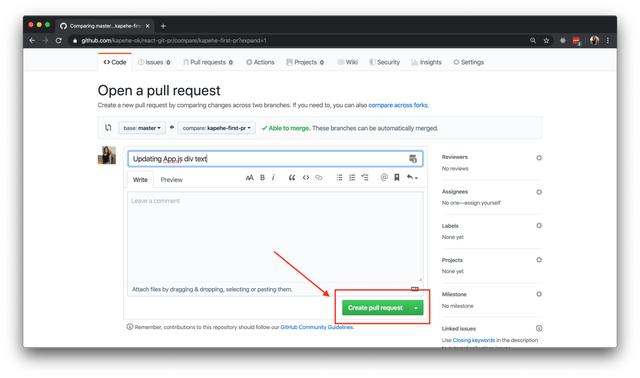The image size is (640, 378).
Task: Open the Create pull request dropdown arrow
Action: 416,308
